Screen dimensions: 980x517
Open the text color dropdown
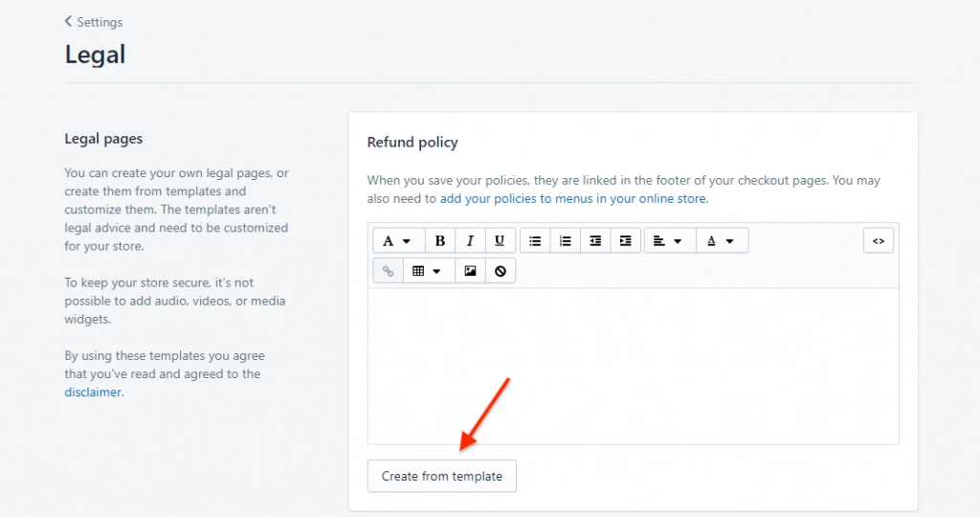pyautogui.click(x=722, y=240)
